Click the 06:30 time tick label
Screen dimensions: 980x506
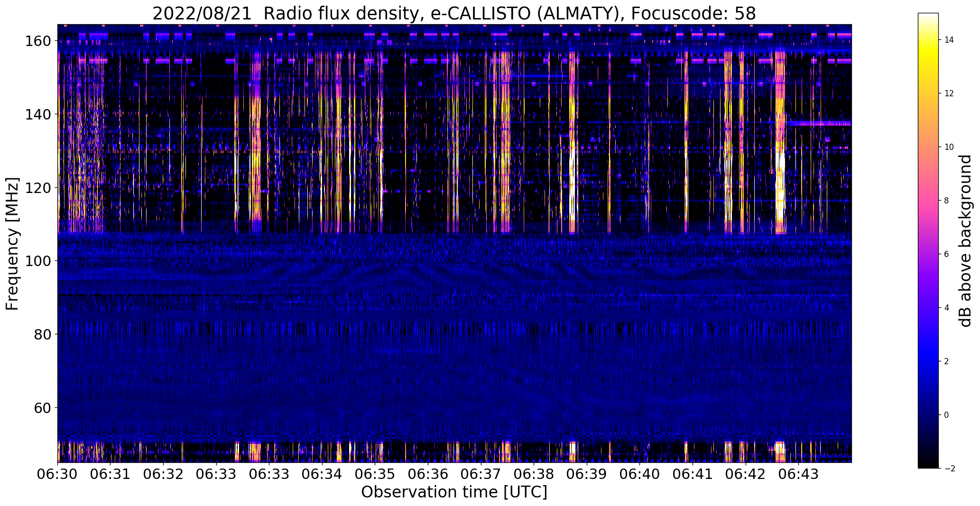[x=58, y=474]
